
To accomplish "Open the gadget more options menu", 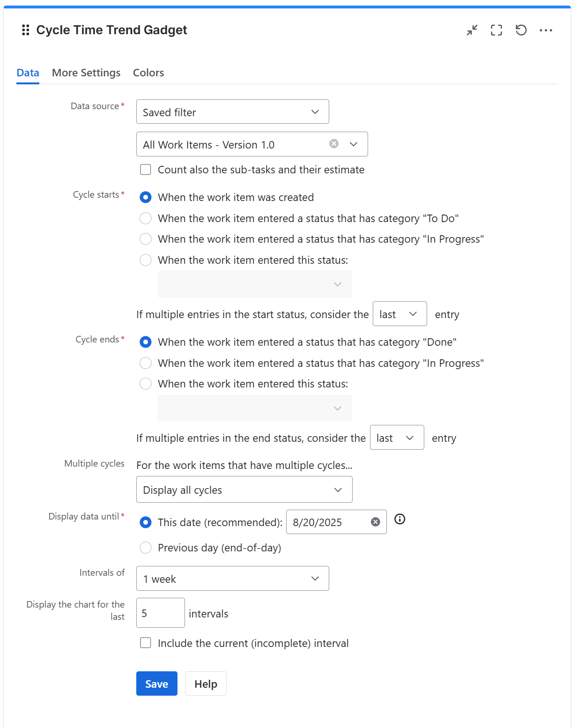I will pos(546,30).
